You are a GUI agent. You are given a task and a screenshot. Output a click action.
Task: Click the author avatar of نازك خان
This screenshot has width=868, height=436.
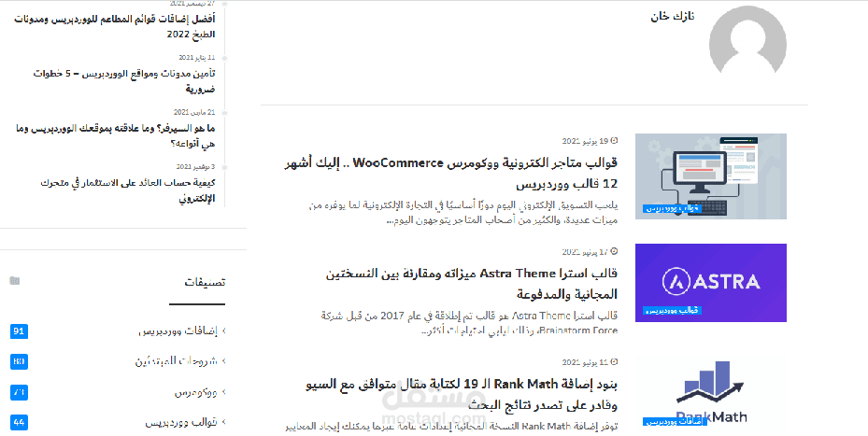point(747,40)
